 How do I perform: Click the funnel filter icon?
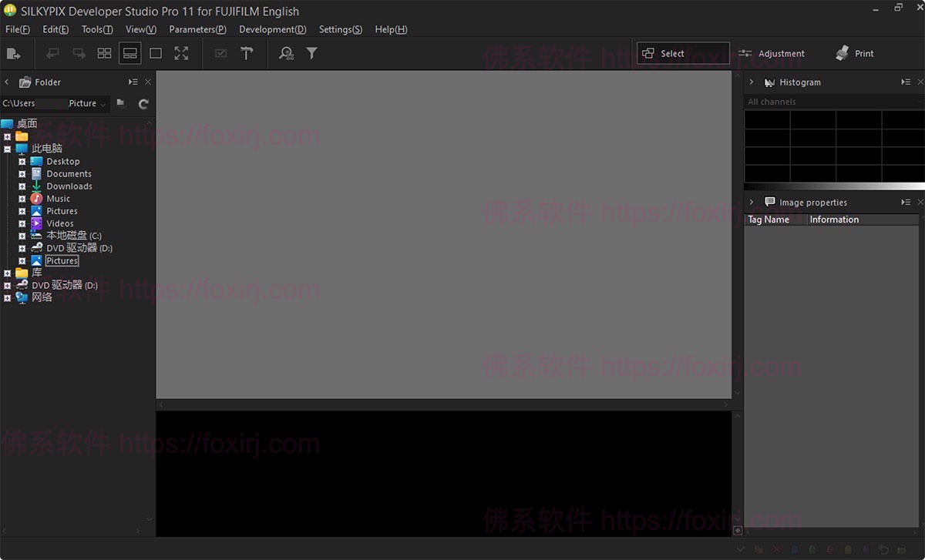coord(311,53)
